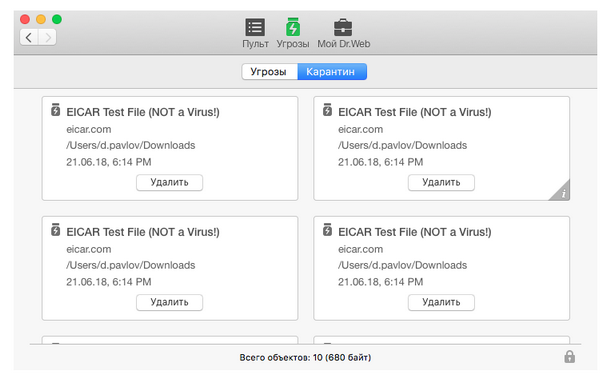Open the Пульт control panel icon

point(255,28)
